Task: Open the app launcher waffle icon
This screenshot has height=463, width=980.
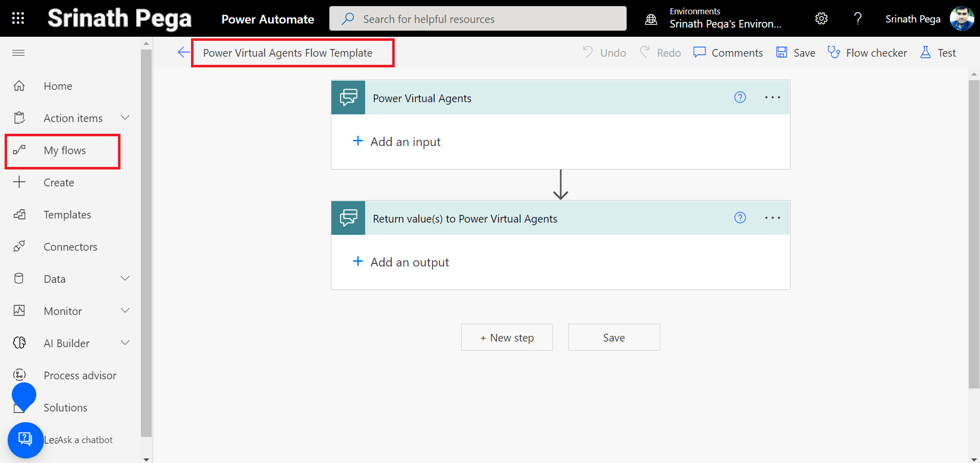Action: point(18,18)
